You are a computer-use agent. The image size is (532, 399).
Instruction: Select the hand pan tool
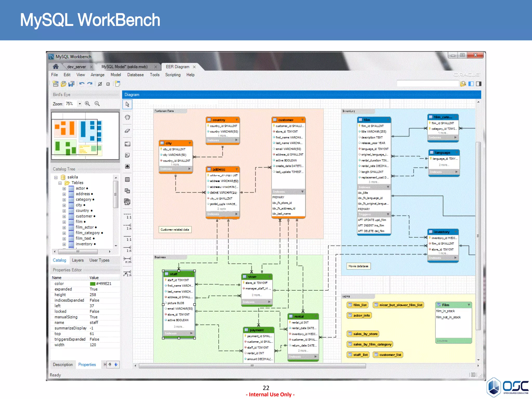[127, 117]
